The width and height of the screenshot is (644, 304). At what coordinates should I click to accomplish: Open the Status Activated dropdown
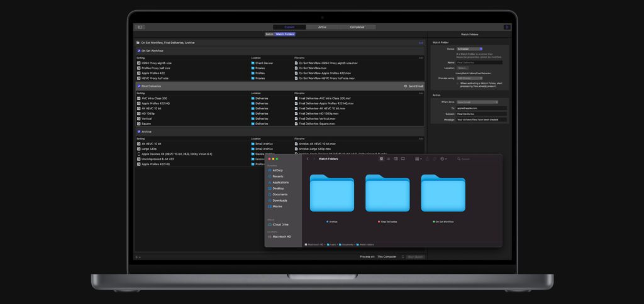tap(469, 49)
